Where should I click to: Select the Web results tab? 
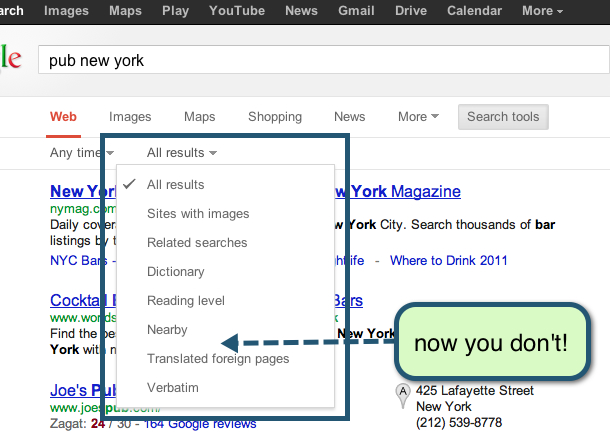63,117
